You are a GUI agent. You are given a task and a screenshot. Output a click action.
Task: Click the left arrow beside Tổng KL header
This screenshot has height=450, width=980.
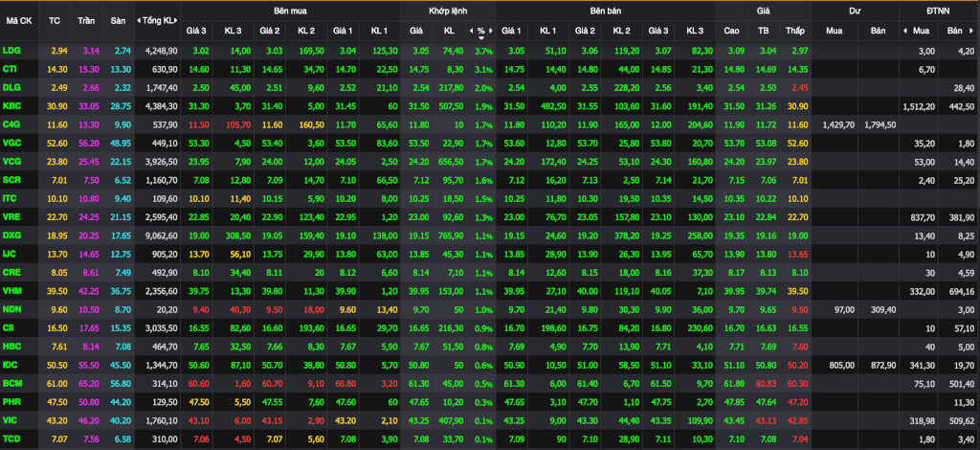pos(139,21)
